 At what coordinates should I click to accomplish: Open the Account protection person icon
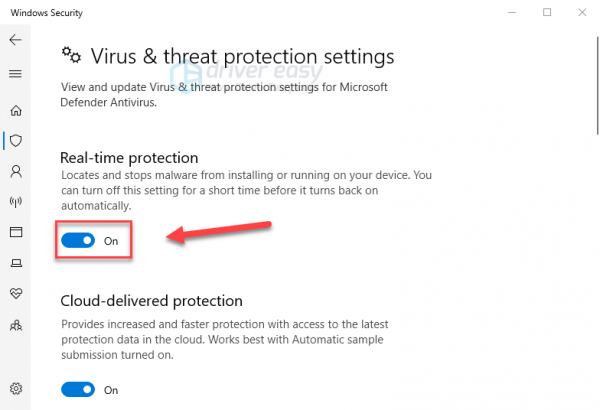coord(16,171)
